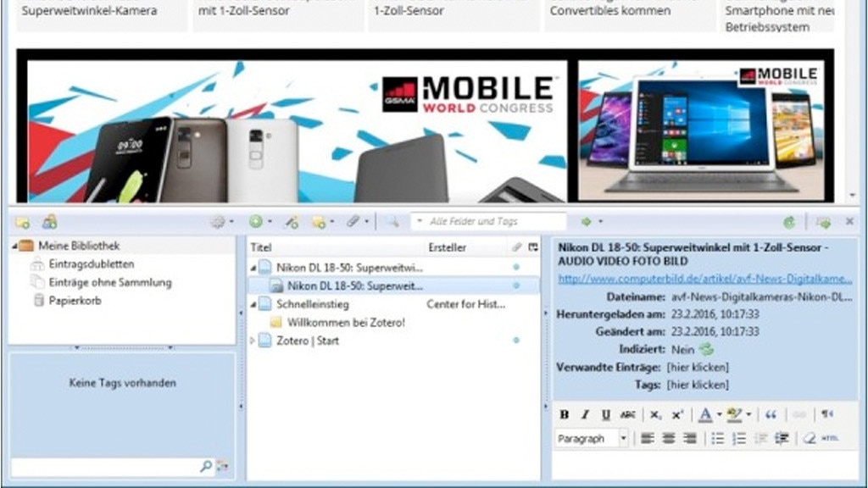Image resolution: width=868 pixels, height=488 pixels.
Task: Click the green Sync with Zotero Server icon
Action: (789, 222)
